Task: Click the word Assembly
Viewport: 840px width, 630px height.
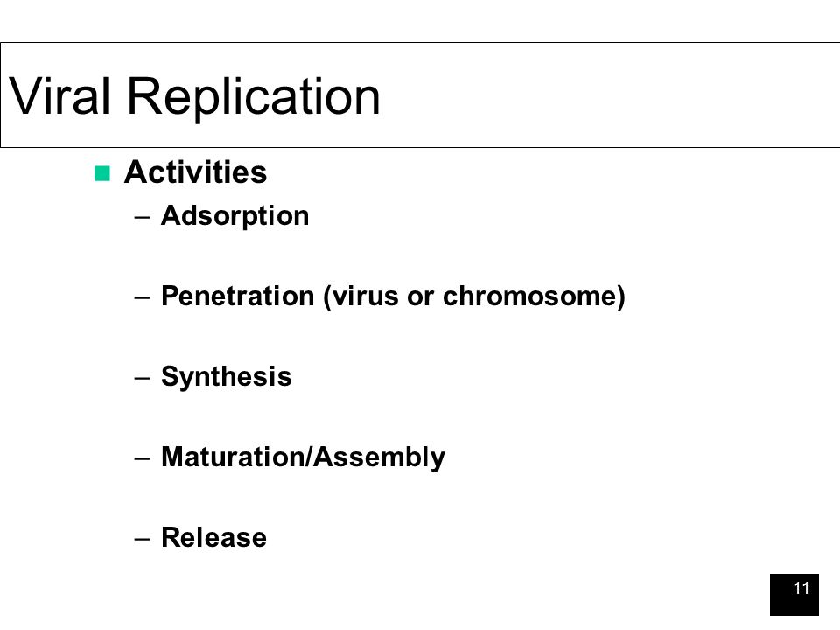Action: [379, 458]
